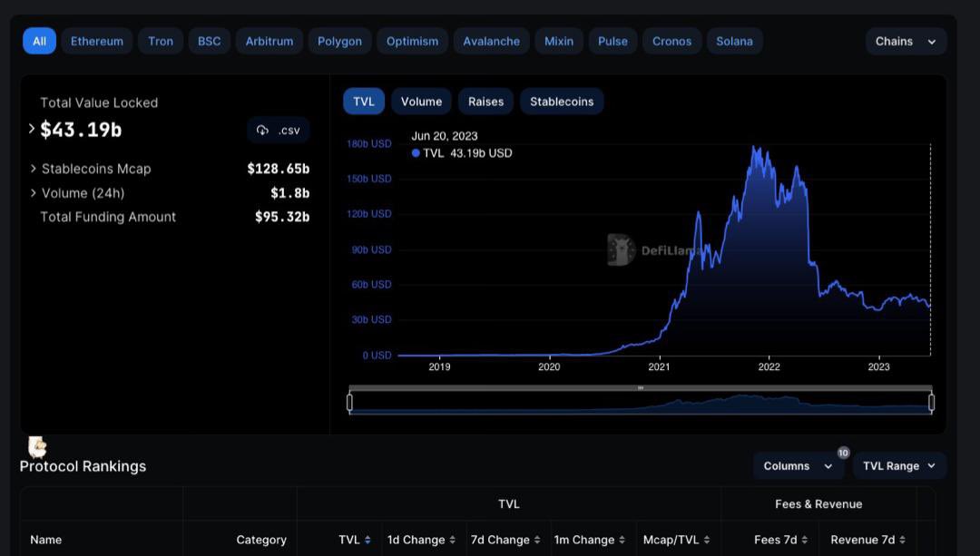Sort table by Revenue 7d
The height and width of the screenshot is (556, 980).
pos(868,540)
